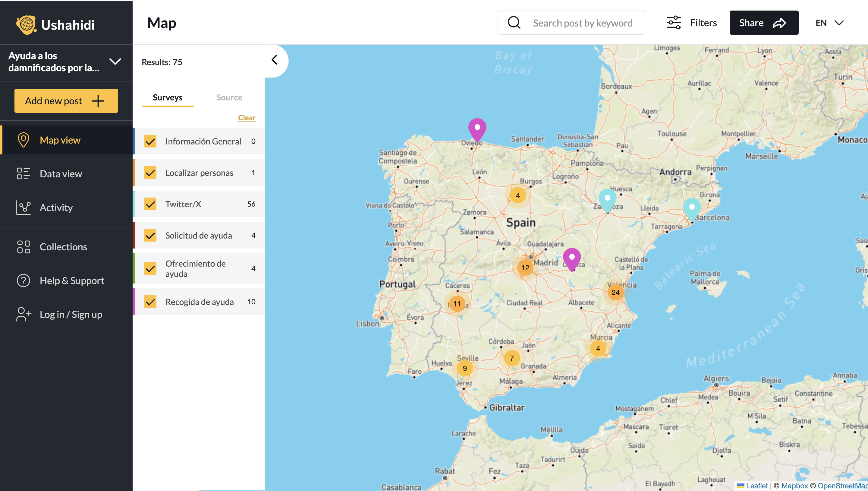Click the Share button
This screenshot has width=868, height=491.
pos(763,23)
